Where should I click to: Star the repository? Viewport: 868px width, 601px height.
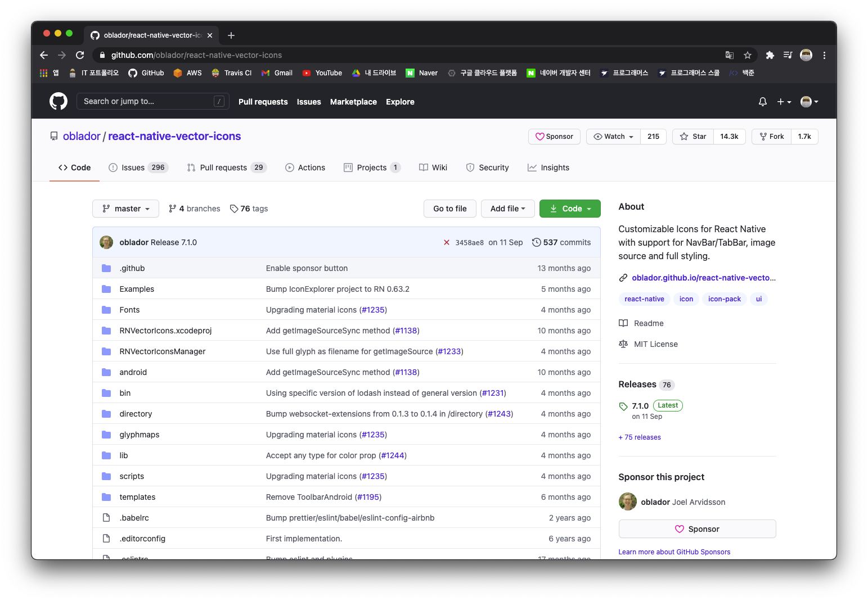pos(693,137)
